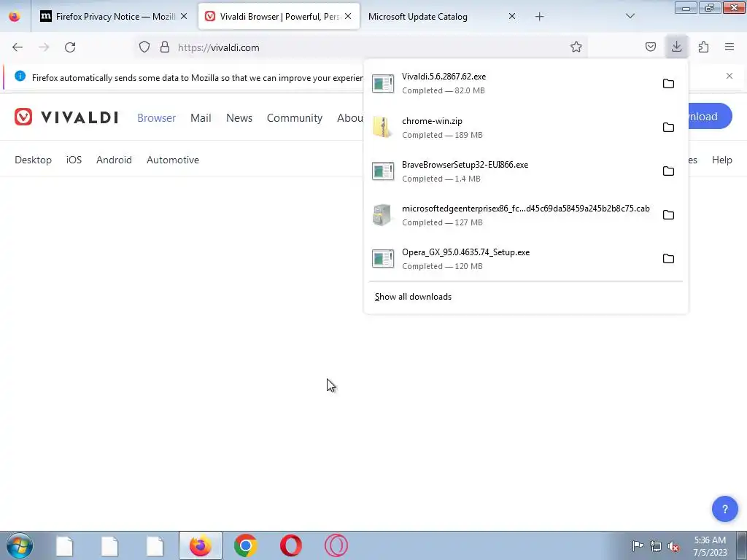This screenshot has height=560, width=747.
Task: Open Mail in Vivaldi navigation
Action: (x=201, y=117)
